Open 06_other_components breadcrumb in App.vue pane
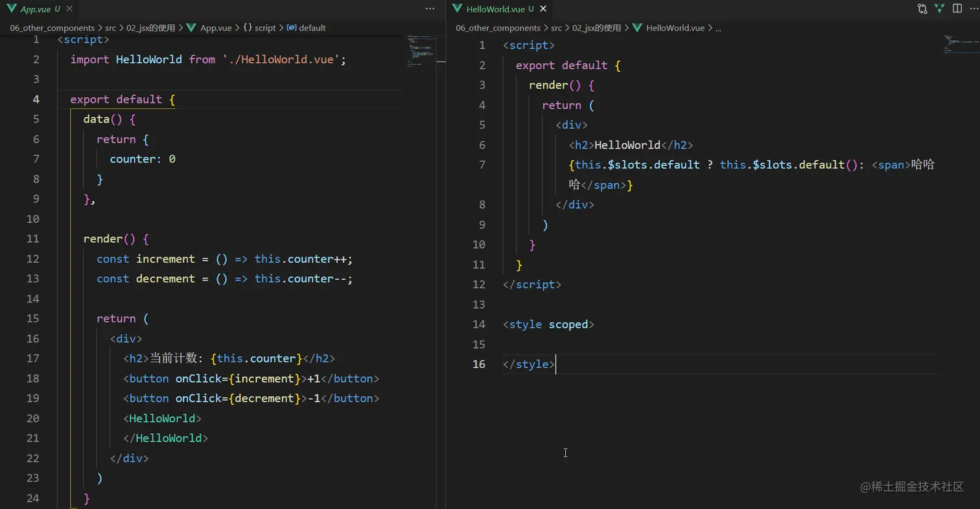Screen dimensions: 980x509 [x=52, y=28]
